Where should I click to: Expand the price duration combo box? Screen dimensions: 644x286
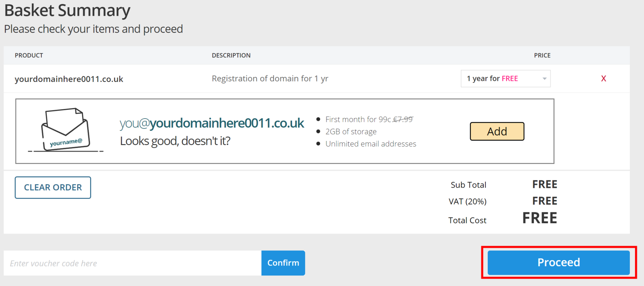coord(505,78)
